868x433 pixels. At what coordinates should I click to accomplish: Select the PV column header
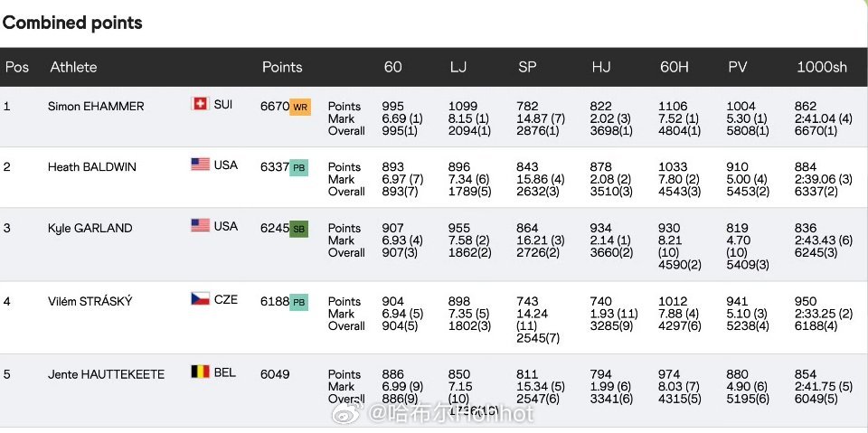[737, 67]
